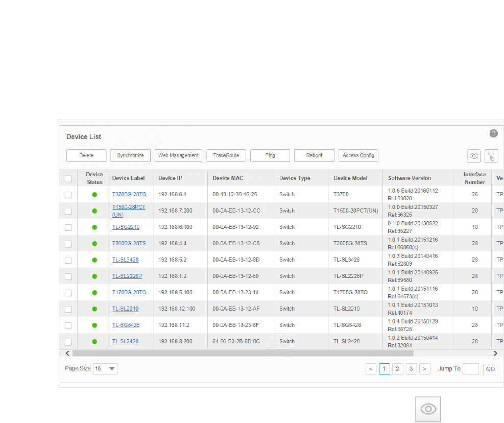Viewport: 504px width, 423px height.
Task: Select the T2600G-28TS row checkbox
Action: coord(68,244)
